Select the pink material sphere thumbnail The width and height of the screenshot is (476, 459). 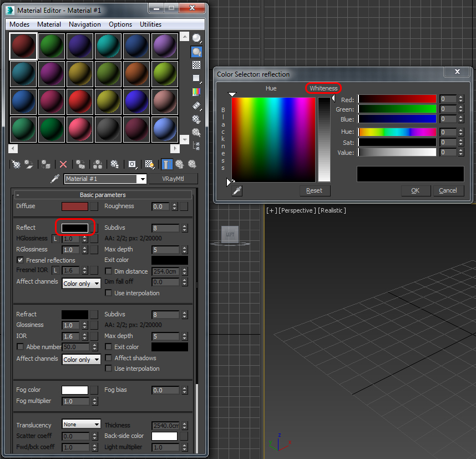80,129
